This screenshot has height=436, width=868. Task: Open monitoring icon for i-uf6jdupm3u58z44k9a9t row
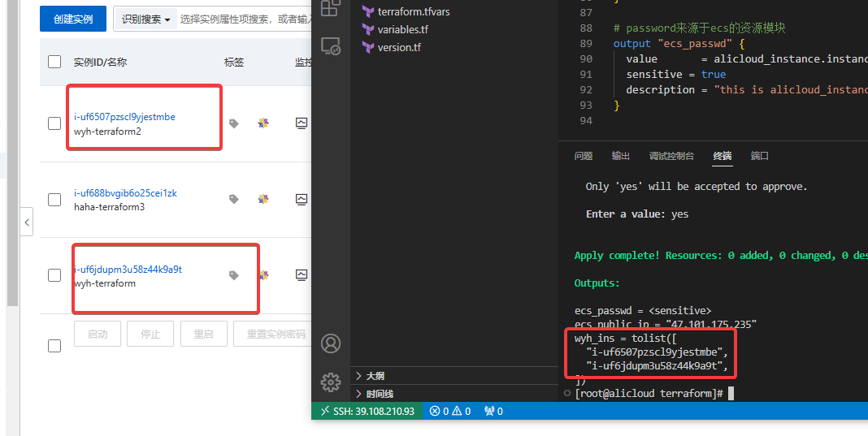pyautogui.click(x=302, y=274)
